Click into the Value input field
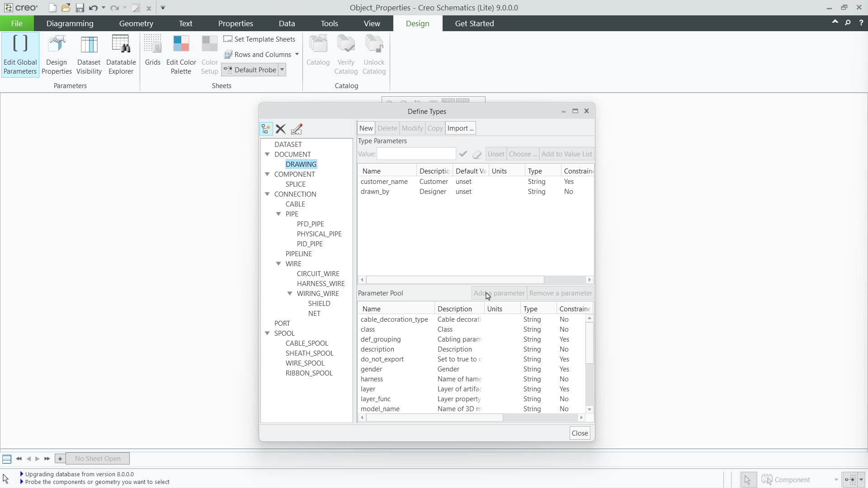Image resolution: width=868 pixels, height=488 pixels. (416, 154)
